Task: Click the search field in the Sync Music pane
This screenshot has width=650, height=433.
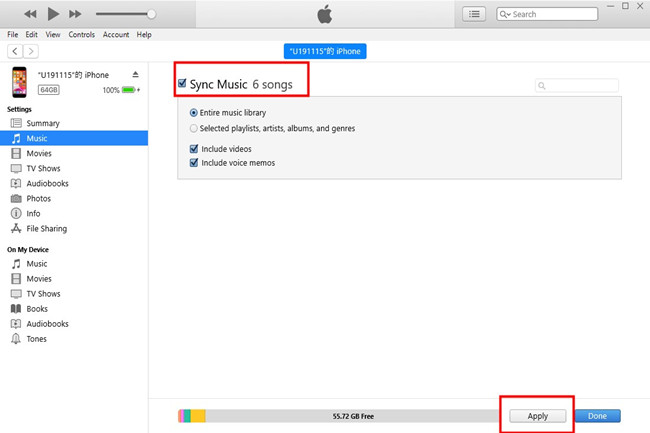Action: pyautogui.click(x=577, y=86)
